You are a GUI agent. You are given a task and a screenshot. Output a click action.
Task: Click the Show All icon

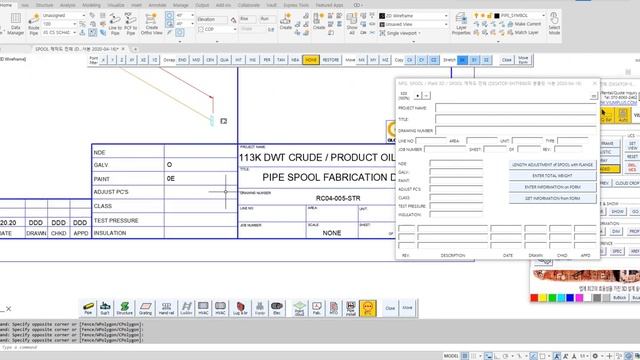pyautogui.click(x=351, y=24)
